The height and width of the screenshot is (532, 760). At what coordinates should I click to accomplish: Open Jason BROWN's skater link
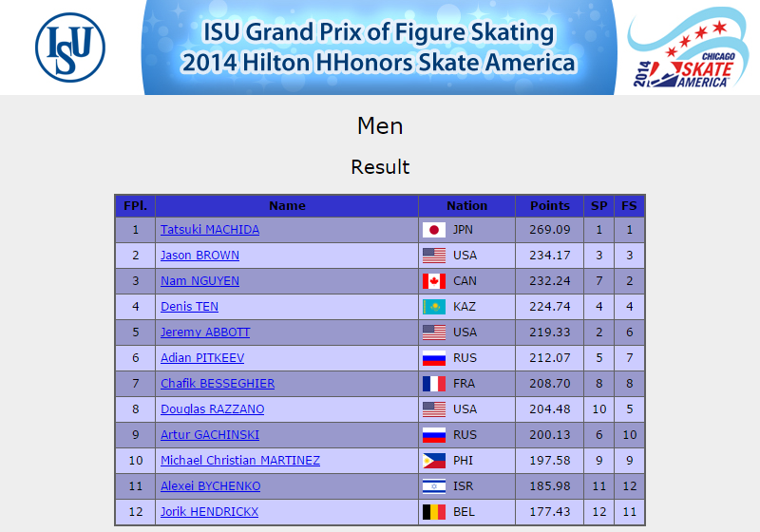pos(199,256)
